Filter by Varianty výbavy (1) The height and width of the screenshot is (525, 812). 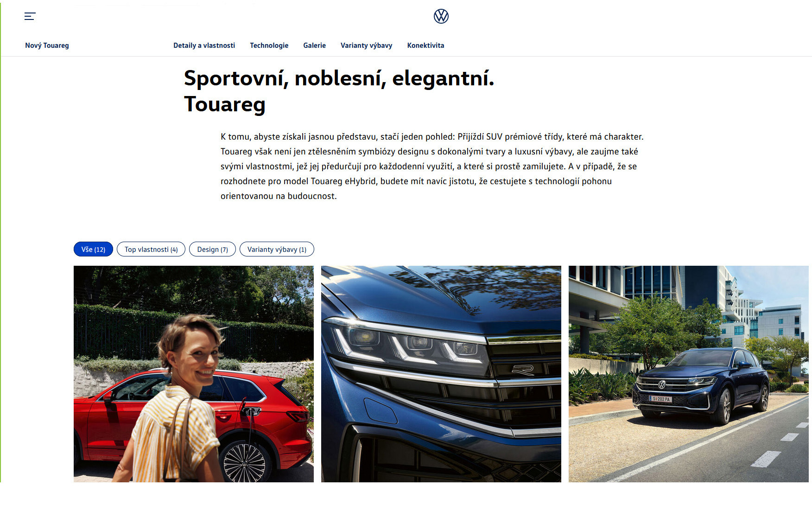click(x=277, y=249)
